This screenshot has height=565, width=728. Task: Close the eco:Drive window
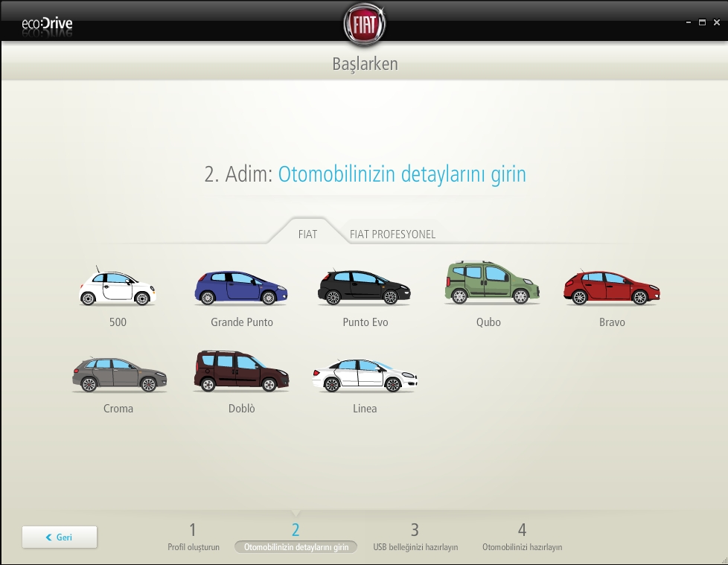[x=716, y=22]
